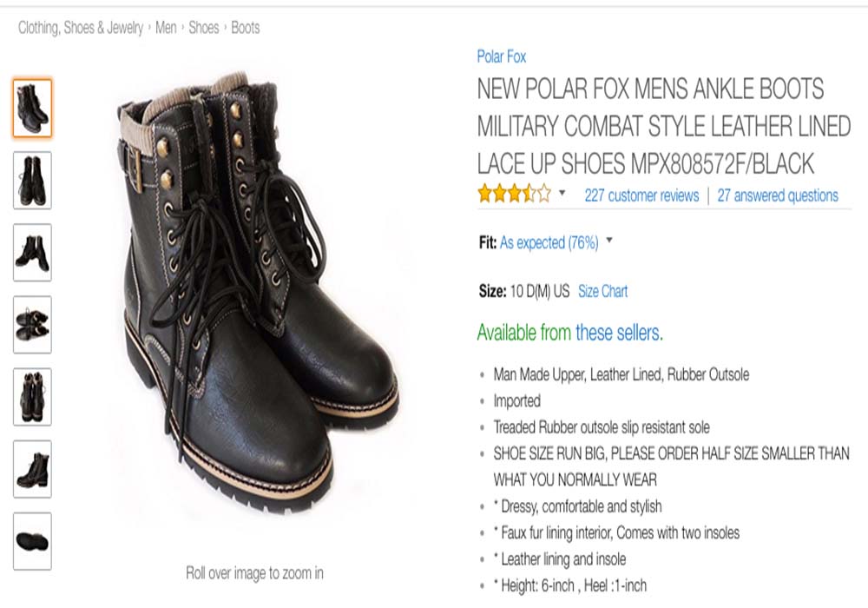Open the top-down view boots thumbnail

click(x=32, y=325)
